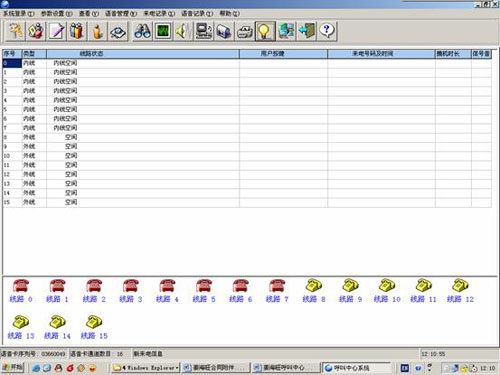Click the computer terminal toolbar icon
The width and height of the screenshot is (500, 375).
204,31
